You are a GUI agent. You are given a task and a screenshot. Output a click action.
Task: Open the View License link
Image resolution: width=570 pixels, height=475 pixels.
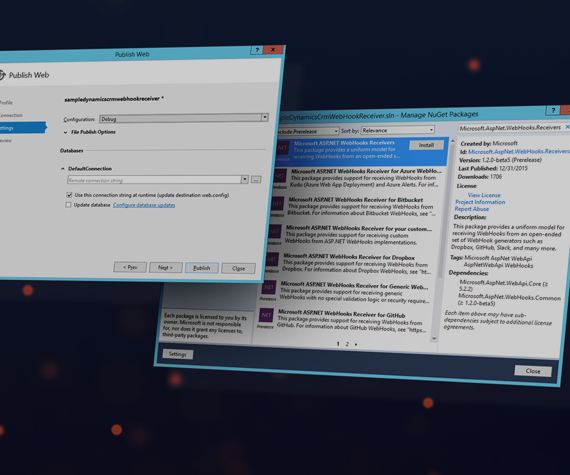pos(484,195)
